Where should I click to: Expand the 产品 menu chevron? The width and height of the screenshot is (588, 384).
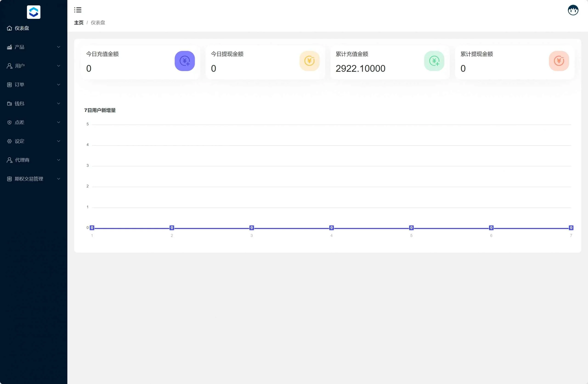point(59,47)
